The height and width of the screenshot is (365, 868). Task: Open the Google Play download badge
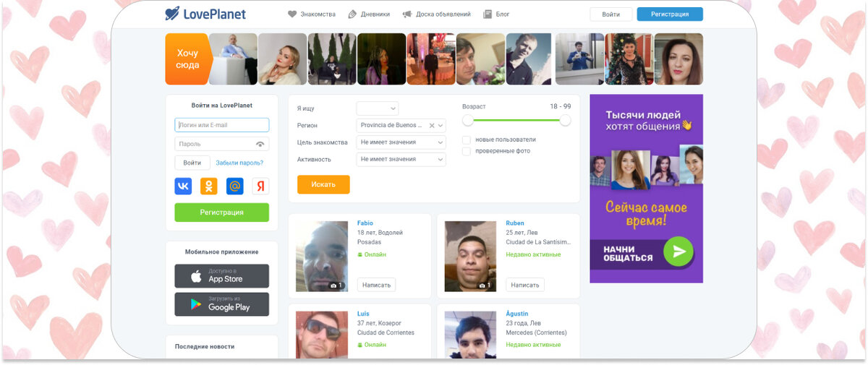222,304
